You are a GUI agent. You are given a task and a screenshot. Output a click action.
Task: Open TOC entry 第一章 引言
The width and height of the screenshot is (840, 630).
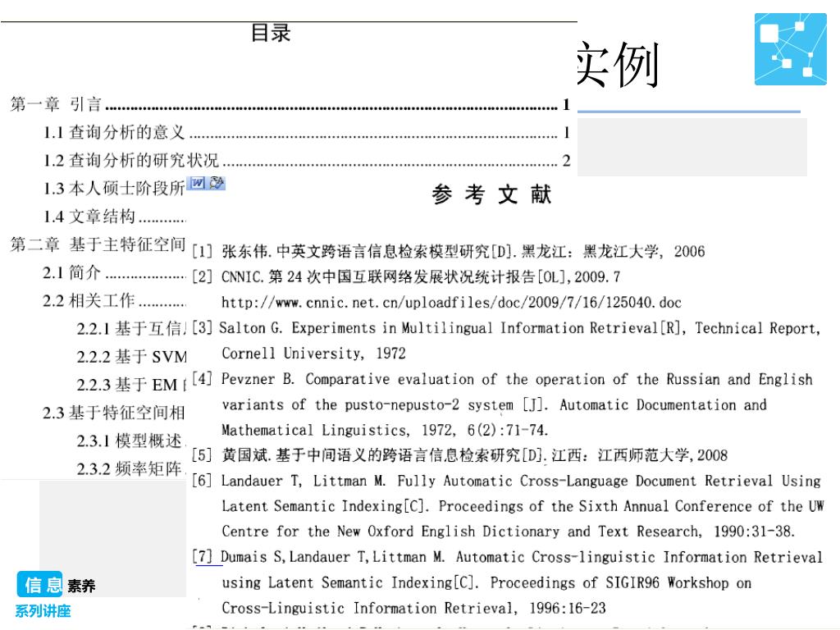pyautogui.click(x=290, y=104)
